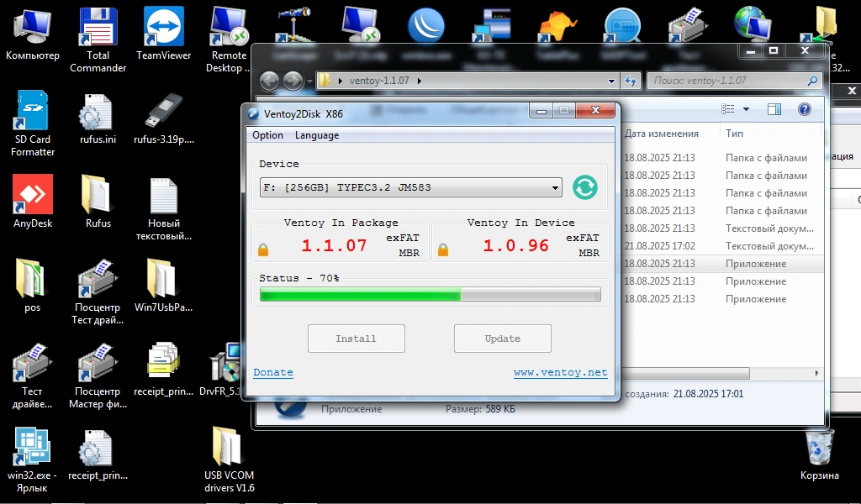This screenshot has width=861, height=504.
Task: Select the Посцентр Тест драй... shortcut
Action: 98,292
